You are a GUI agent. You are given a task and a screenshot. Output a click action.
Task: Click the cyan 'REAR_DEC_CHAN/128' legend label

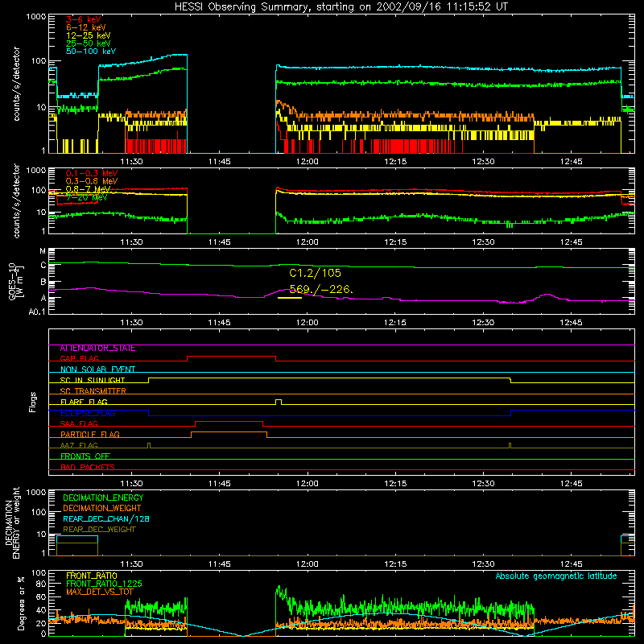pos(106,519)
